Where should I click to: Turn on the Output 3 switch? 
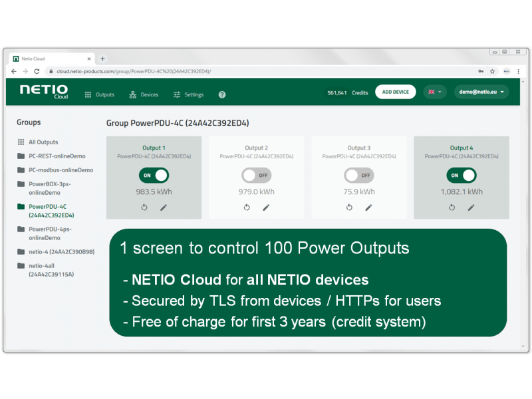[359, 176]
